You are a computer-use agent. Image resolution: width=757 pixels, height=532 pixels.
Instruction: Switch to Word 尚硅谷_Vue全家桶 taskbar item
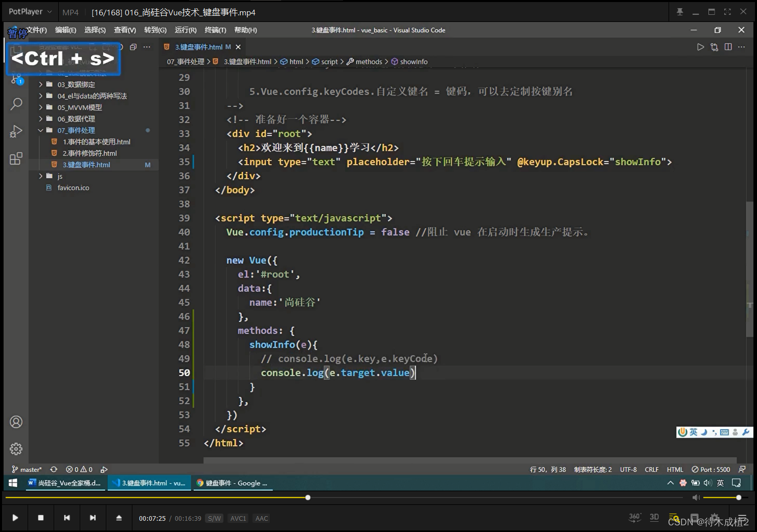65,483
